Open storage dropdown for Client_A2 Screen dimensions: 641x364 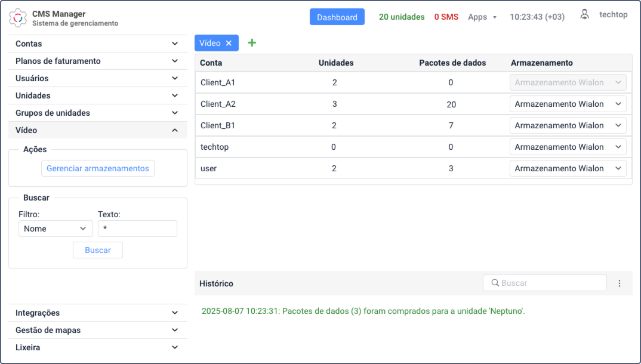(568, 104)
